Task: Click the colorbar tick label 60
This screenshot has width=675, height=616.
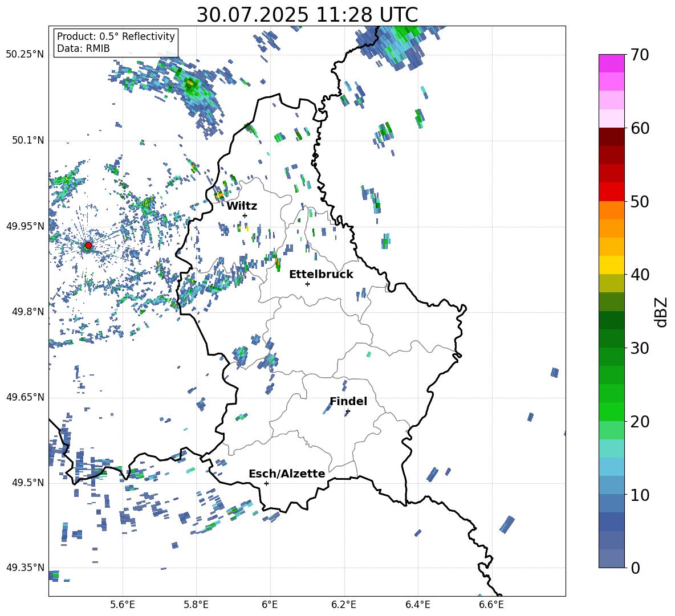Action: point(640,128)
